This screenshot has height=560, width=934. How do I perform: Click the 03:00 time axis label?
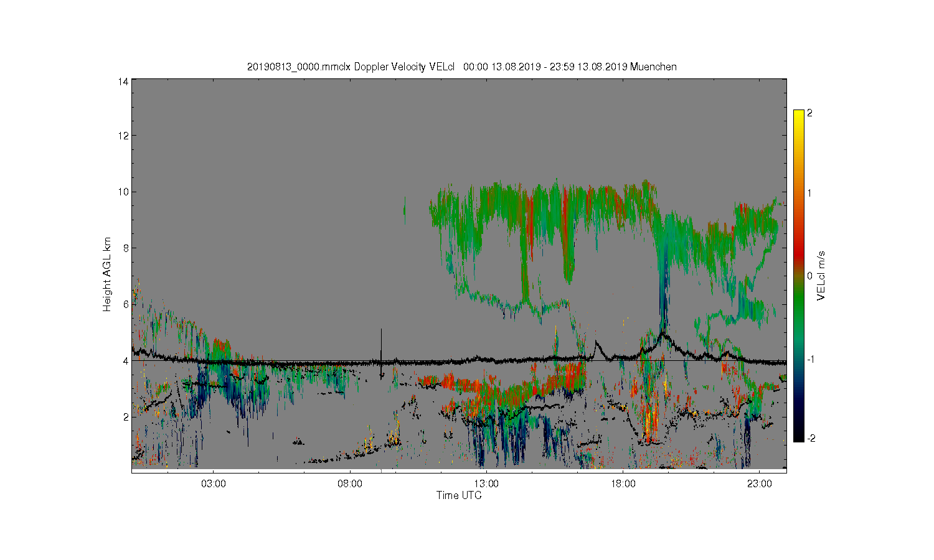[214, 483]
